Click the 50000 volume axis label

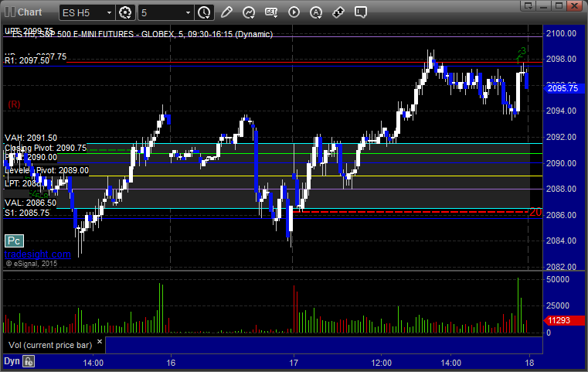click(x=558, y=279)
